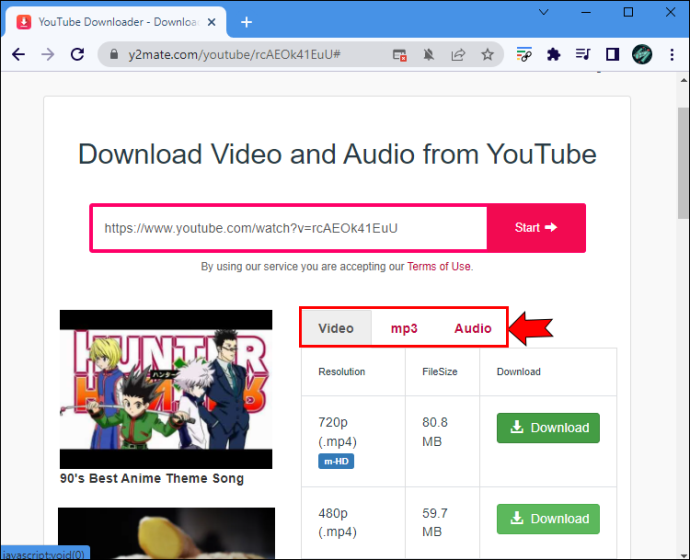Close the YouTube Downloader tab
Screen dimensions: 690x560
(212, 22)
